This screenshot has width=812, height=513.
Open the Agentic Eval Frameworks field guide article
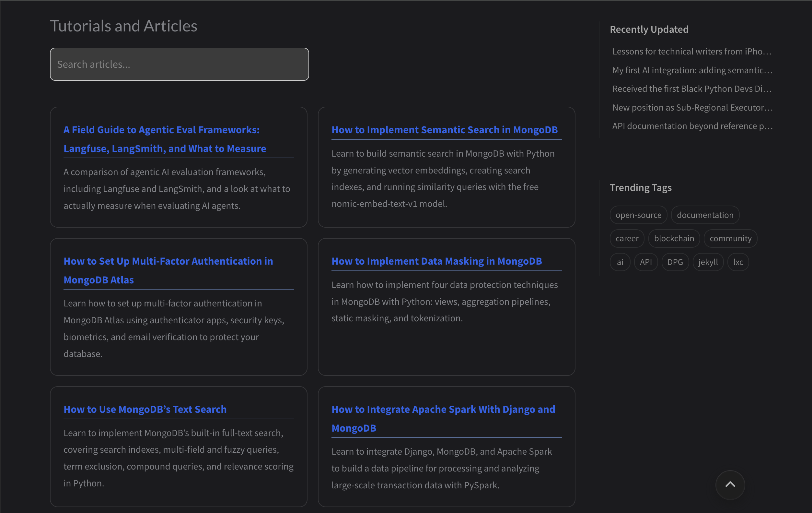pyautogui.click(x=165, y=139)
